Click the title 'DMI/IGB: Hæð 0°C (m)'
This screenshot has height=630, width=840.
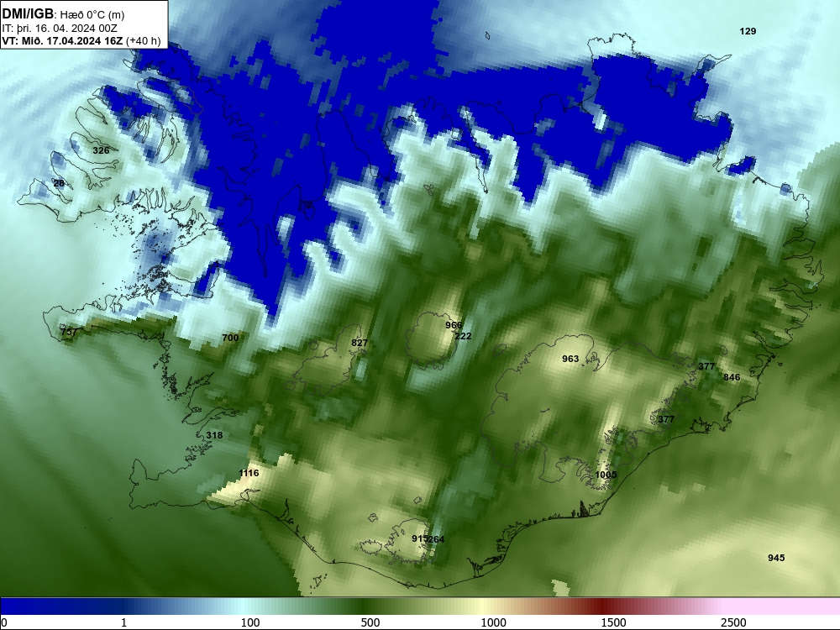(x=63, y=14)
